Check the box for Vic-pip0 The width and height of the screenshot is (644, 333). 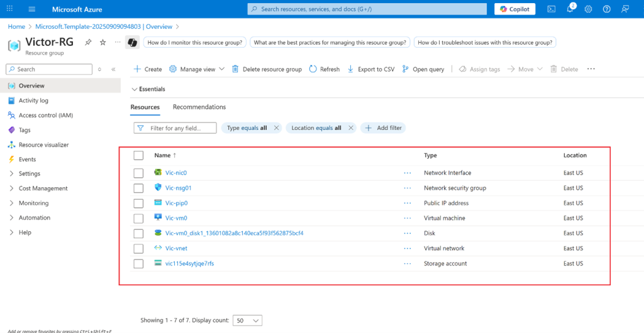[138, 203]
